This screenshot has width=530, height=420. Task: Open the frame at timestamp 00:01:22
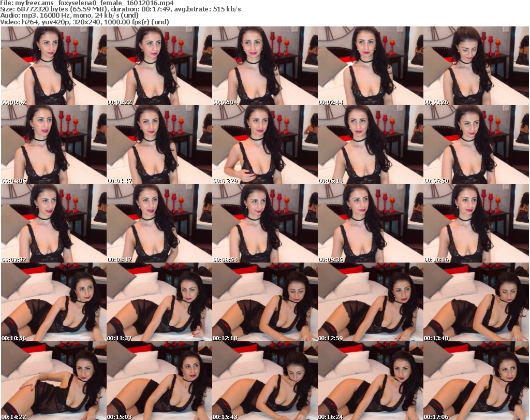[159, 66]
